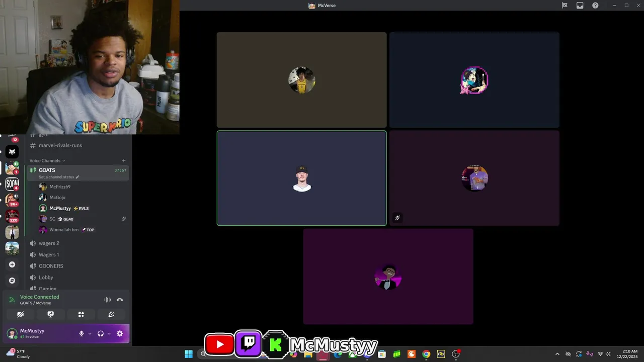Open the weather widget showing 57°F
This screenshot has width=644, height=362.
coord(18,354)
